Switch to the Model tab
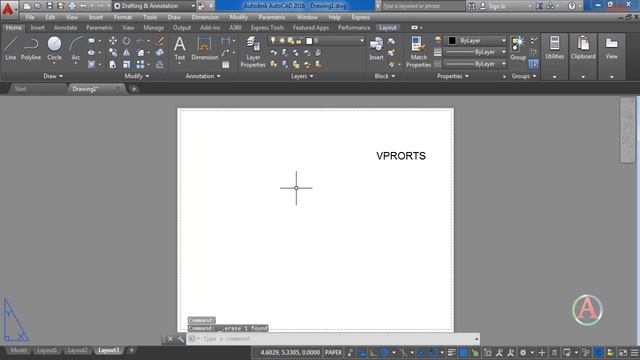Image resolution: width=640 pixels, height=360 pixels. point(18,350)
